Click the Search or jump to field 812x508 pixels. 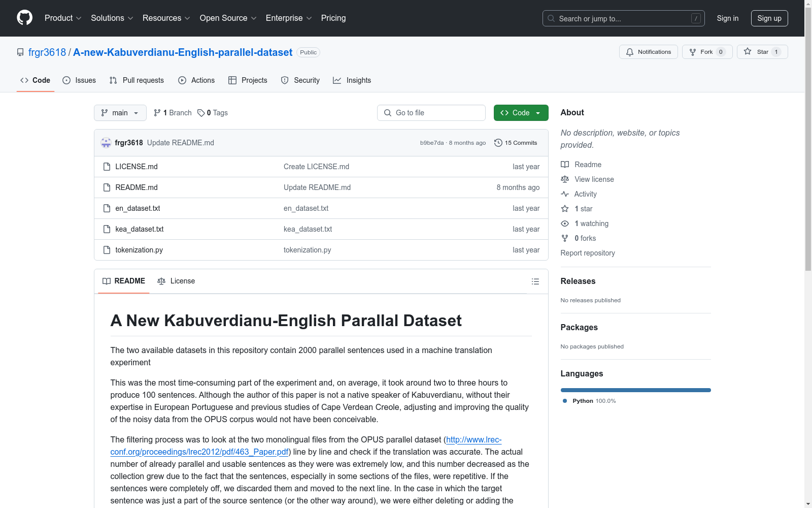tap(624, 18)
